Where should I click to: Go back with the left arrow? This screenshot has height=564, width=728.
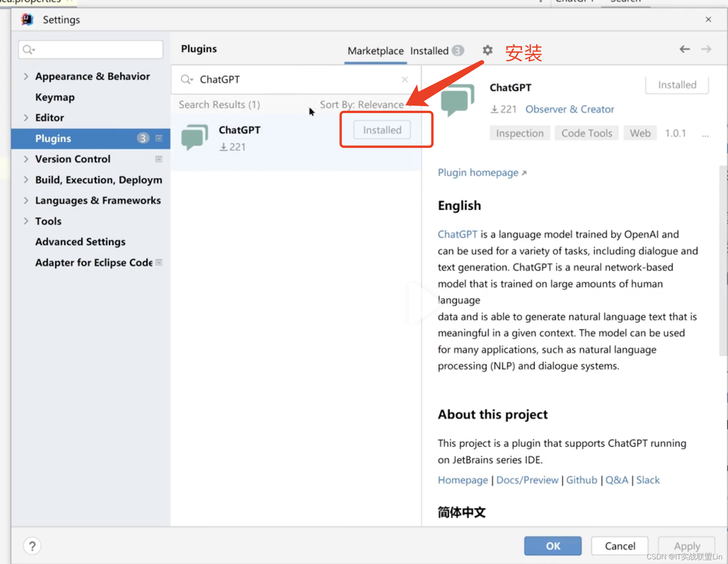click(684, 49)
